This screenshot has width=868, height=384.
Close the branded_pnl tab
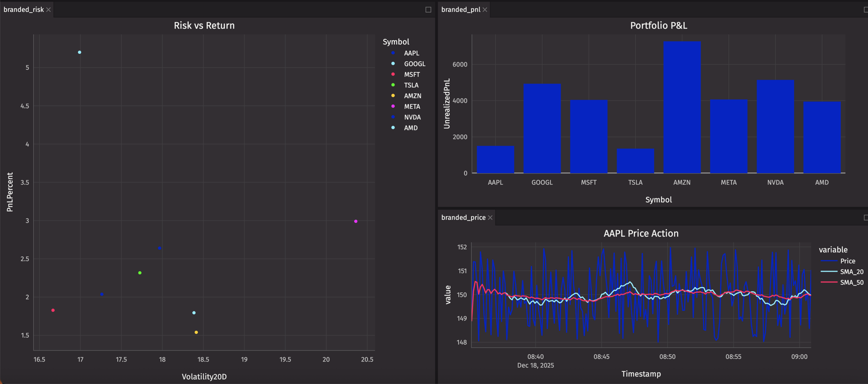point(485,10)
